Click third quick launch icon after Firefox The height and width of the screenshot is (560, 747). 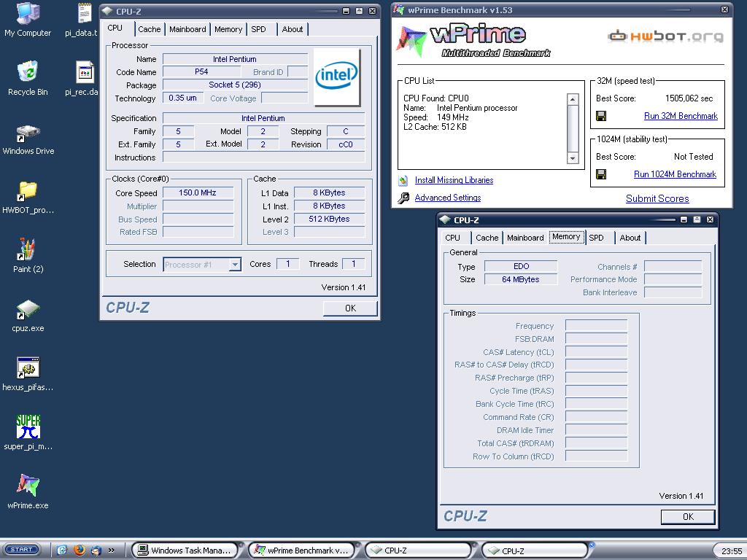(x=96, y=550)
